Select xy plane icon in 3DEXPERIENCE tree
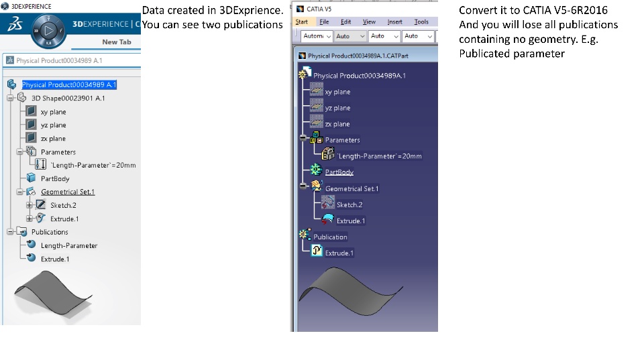Image resolution: width=644 pixels, height=362 pixels. coord(31,111)
